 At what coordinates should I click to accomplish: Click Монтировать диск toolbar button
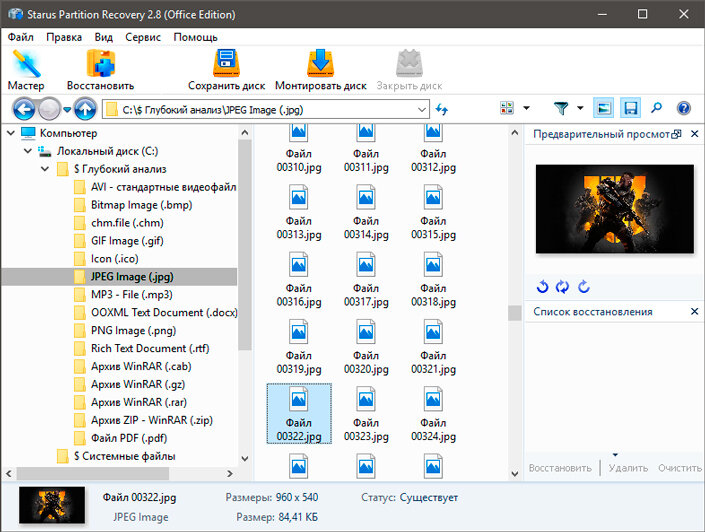point(321,69)
